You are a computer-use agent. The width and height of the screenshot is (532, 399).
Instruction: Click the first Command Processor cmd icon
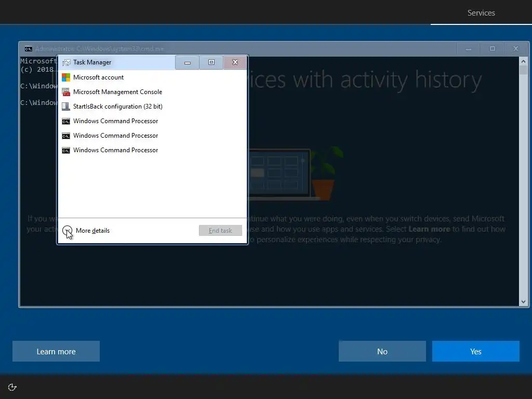click(x=66, y=122)
